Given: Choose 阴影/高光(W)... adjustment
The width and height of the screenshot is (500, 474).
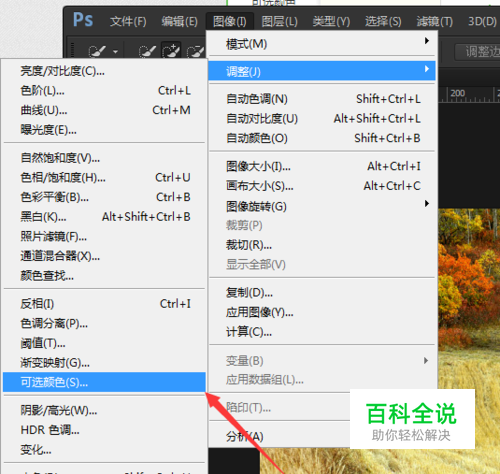Looking at the screenshot, I should [104, 410].
